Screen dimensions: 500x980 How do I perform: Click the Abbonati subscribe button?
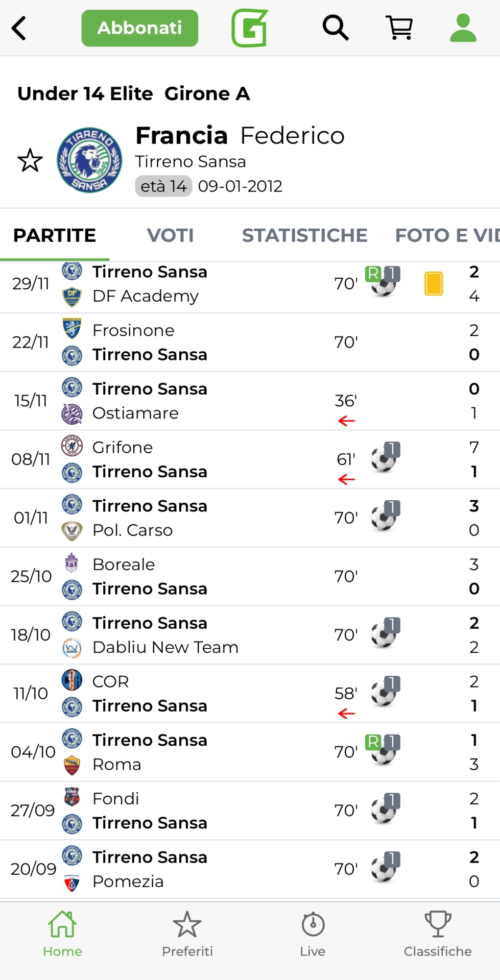[x=139, y=28]
